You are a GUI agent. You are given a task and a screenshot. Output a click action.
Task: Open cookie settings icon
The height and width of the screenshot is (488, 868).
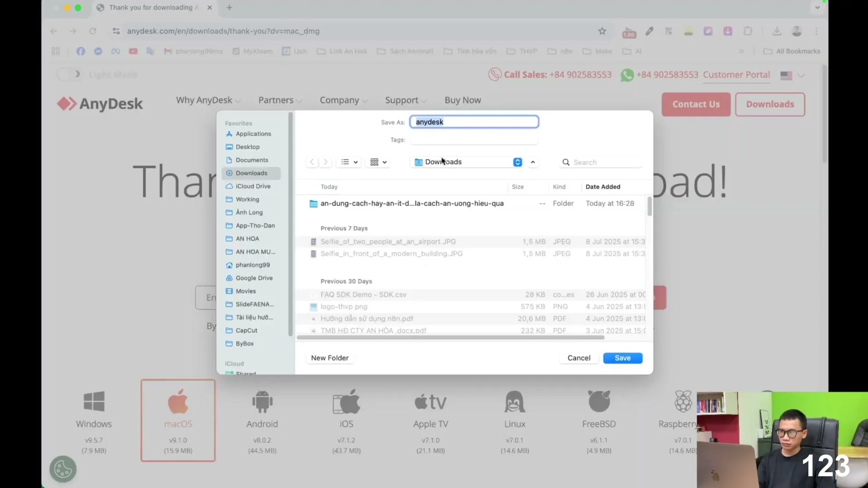click(x=63, y=469)
